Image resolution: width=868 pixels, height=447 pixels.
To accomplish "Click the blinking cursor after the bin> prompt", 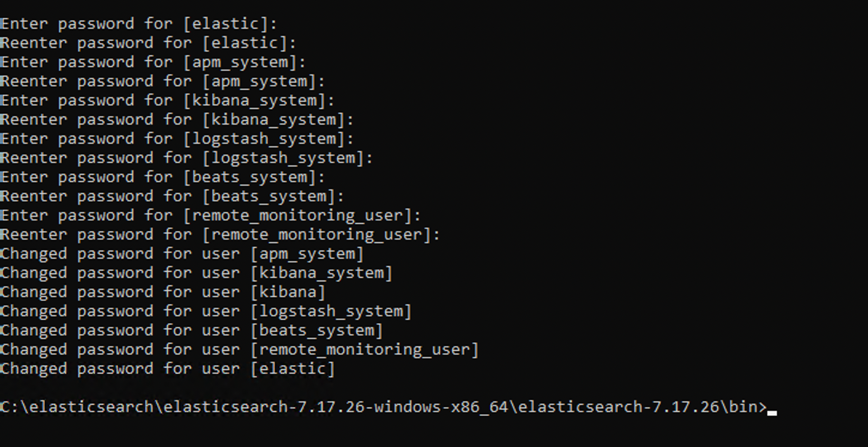I will tap(772, 412).
